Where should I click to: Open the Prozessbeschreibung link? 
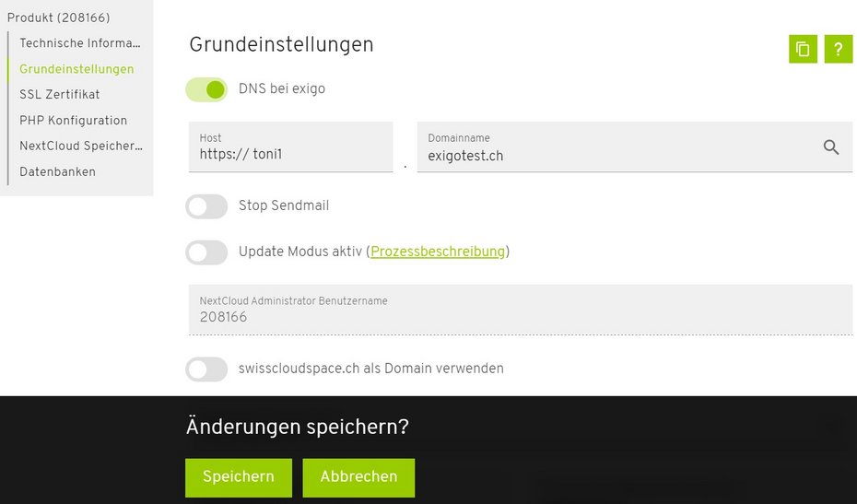coord(438,252)
